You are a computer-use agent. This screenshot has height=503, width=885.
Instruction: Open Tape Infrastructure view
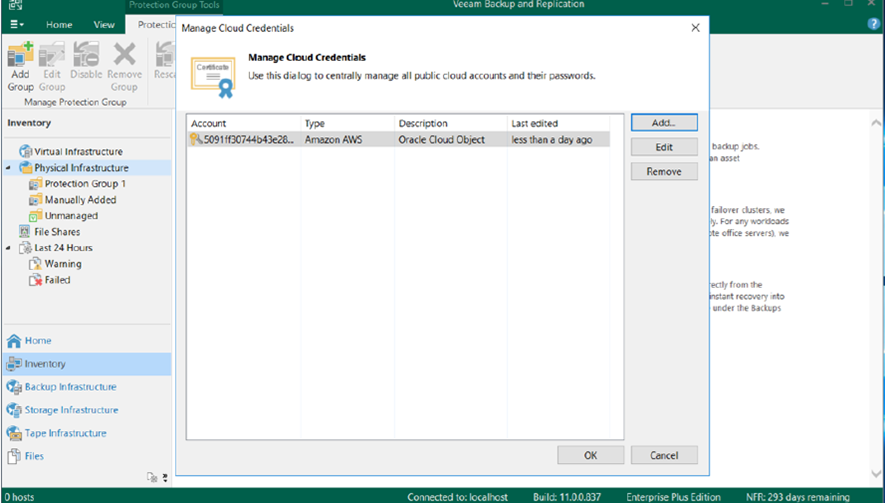pos(86,433)
